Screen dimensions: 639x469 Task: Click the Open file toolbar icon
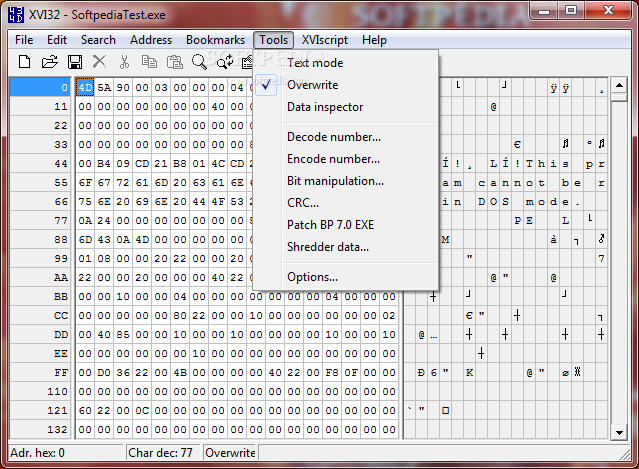[x=50, y=62]
